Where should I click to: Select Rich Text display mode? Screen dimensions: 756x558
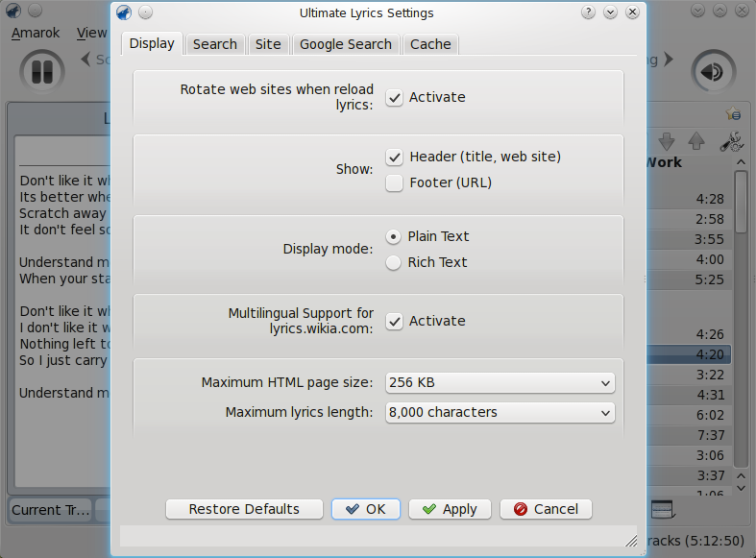point(394,262)
